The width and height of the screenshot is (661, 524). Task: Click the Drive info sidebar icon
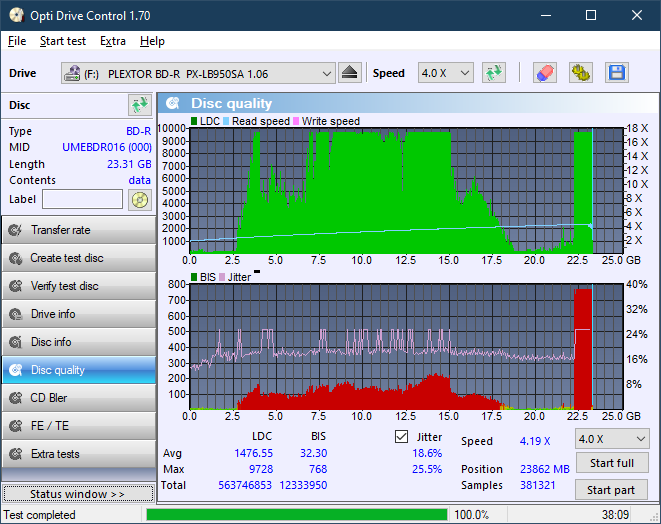click(x=16, y=314)
